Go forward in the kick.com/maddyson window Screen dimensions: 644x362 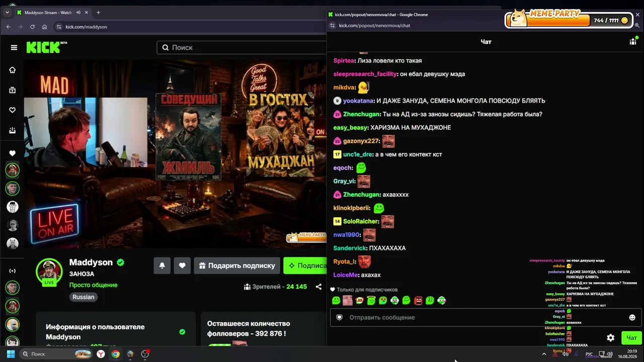click(x=20, y=27)
